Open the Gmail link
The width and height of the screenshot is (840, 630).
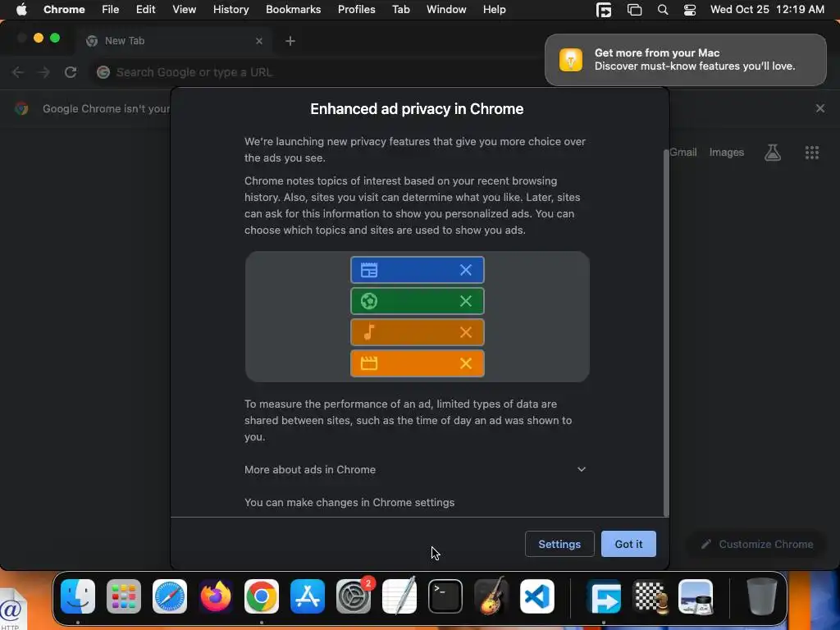(x=683, y=152)
